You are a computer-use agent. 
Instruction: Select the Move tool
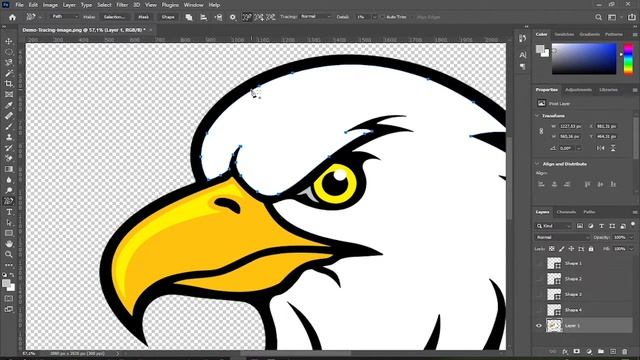point(9,41)
